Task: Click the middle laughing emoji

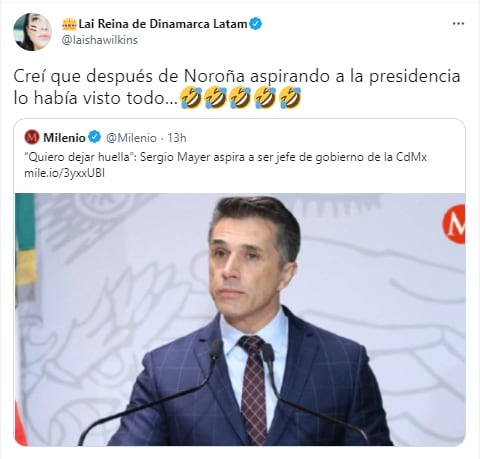Action: 240,98
